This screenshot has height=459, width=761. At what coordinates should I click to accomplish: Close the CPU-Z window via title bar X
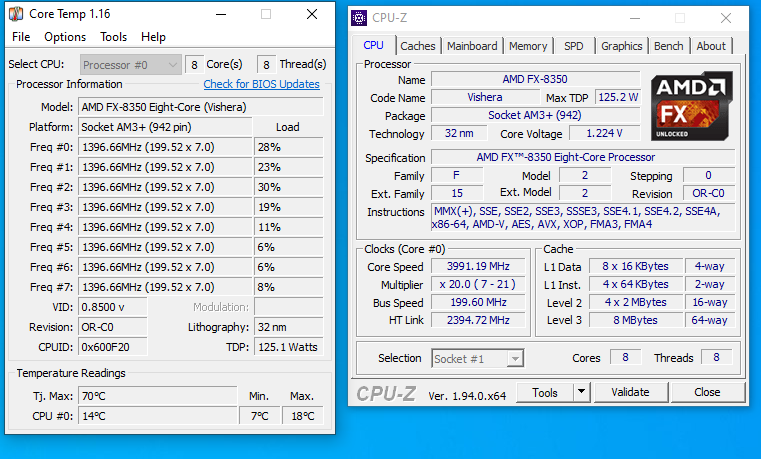click(x=726, y=18)
